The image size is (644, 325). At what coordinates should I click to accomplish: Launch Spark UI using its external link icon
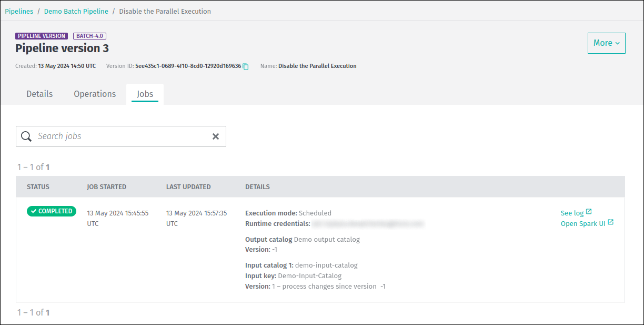pyautogui.click(x=610, y=222)
